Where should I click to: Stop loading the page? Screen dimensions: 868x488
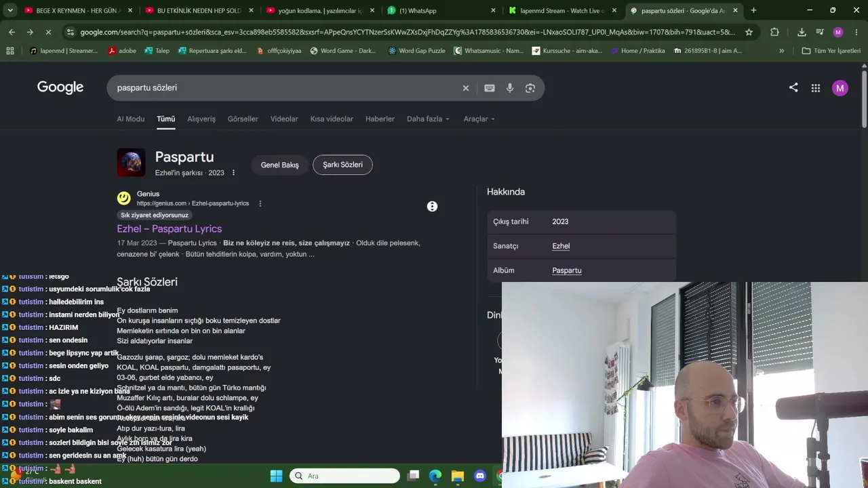pos(48,32)
